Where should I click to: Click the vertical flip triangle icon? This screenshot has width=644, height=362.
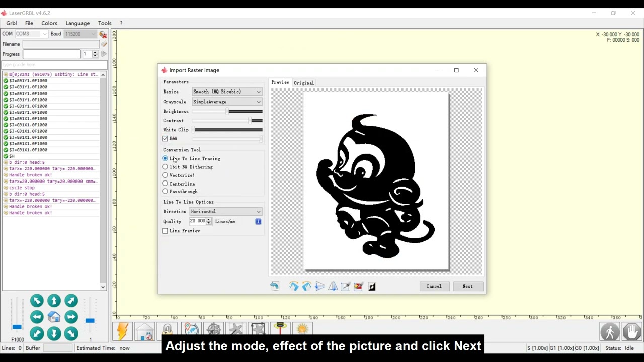333,286
